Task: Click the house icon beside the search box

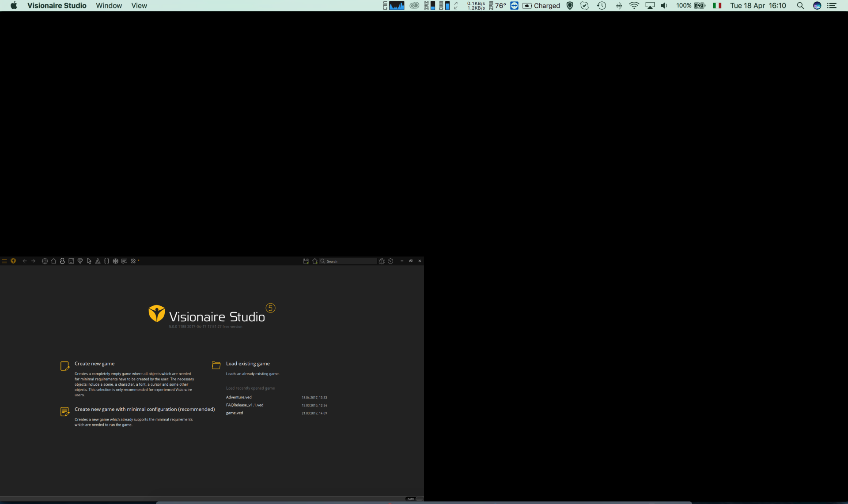Action: (315, 261)
